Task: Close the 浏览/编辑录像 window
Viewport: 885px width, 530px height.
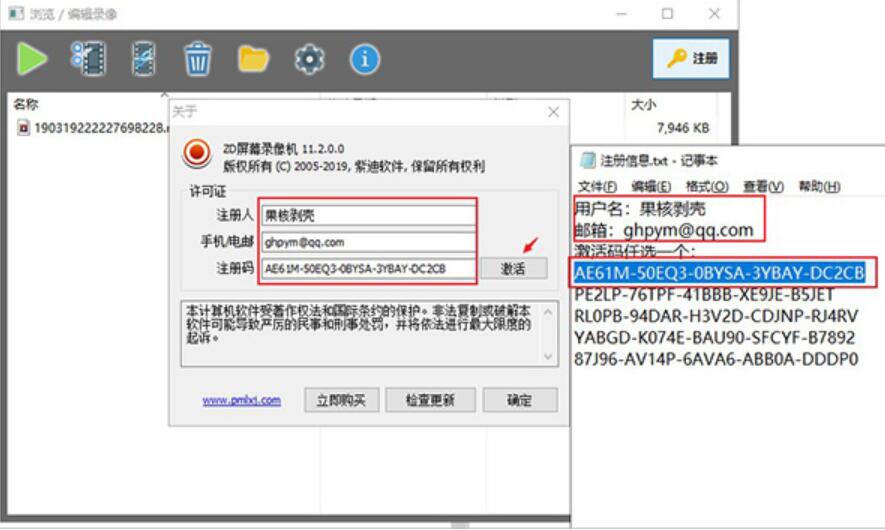Action: click(x=715, y=14)
